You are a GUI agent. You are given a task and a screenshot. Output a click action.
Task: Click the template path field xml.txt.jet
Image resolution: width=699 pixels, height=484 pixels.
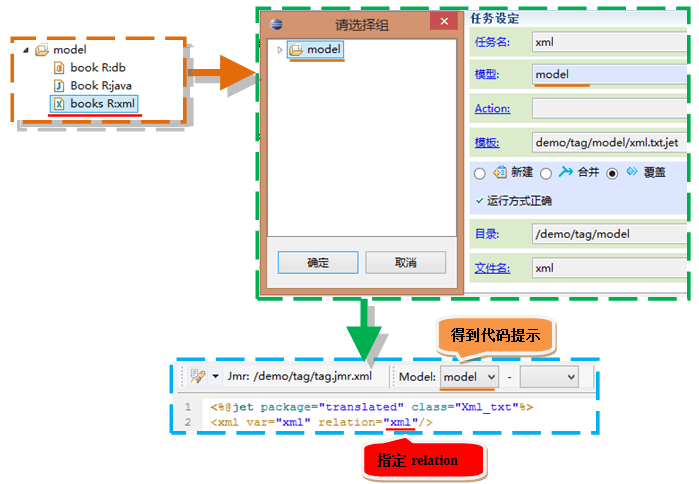pyautogui.click(x=609, y=143)
